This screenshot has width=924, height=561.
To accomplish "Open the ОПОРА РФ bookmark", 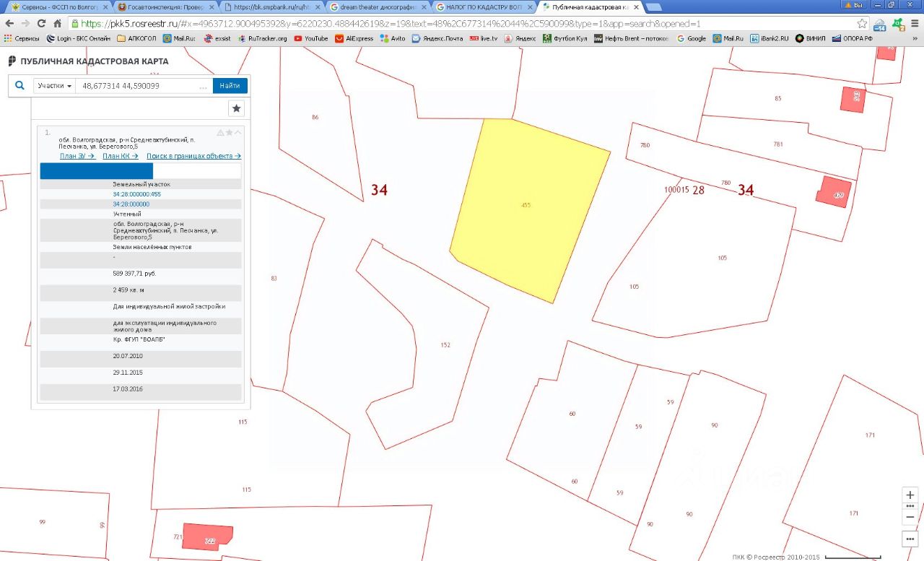I will (852, 38).
